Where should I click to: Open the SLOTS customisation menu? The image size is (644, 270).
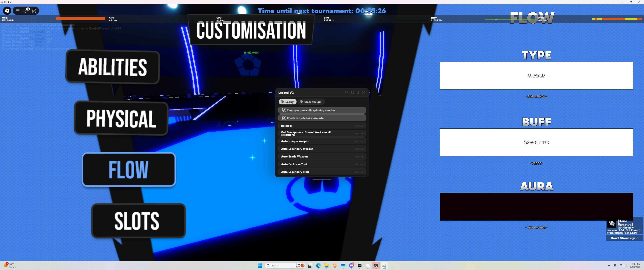pos(138,221)
